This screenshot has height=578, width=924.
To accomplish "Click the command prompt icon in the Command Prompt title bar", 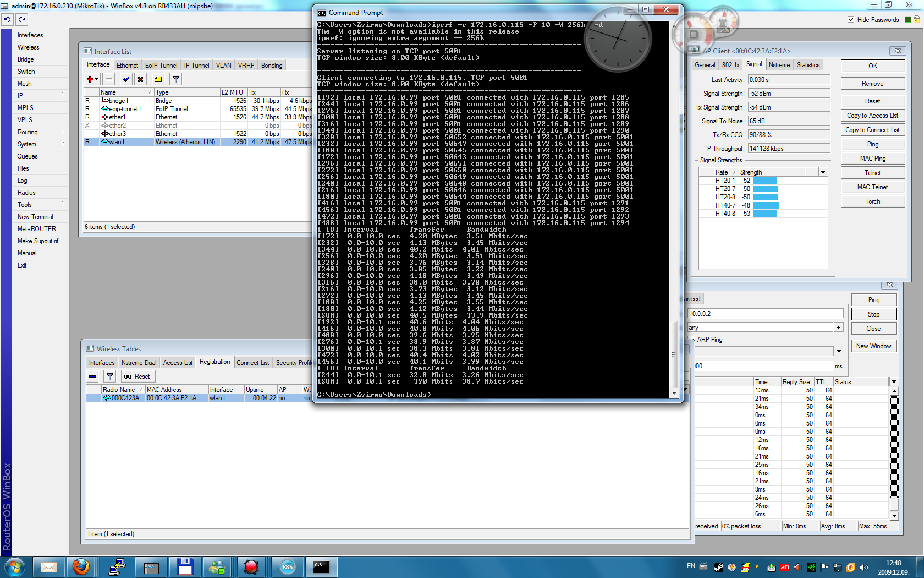I will click(322, 13).
